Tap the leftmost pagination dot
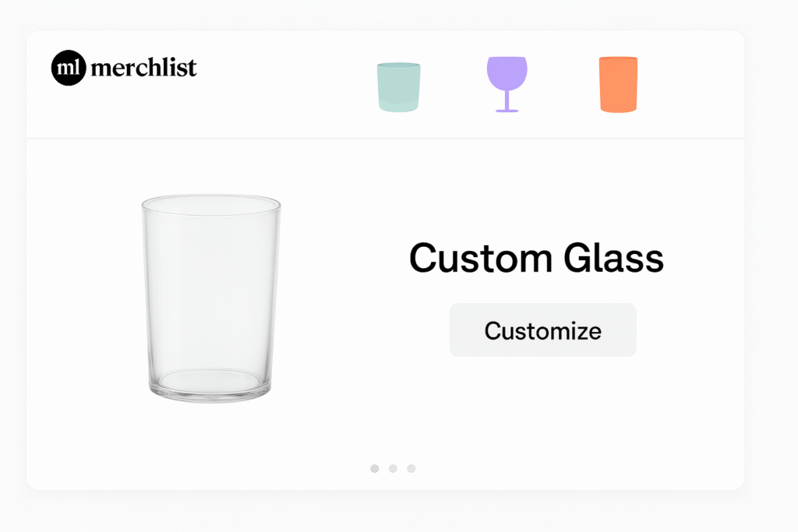The height and width of the screenshot is (532, 798). click(375, 468)
